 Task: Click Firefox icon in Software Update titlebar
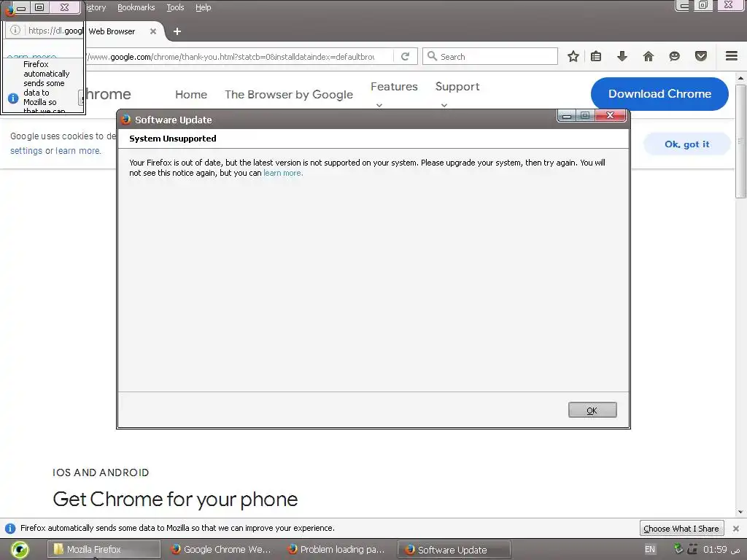(x=125, y=120)
